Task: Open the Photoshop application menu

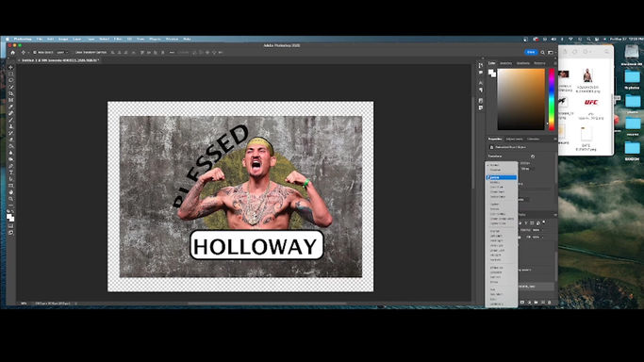Action: pyautogui.click(x=23, y=39)
